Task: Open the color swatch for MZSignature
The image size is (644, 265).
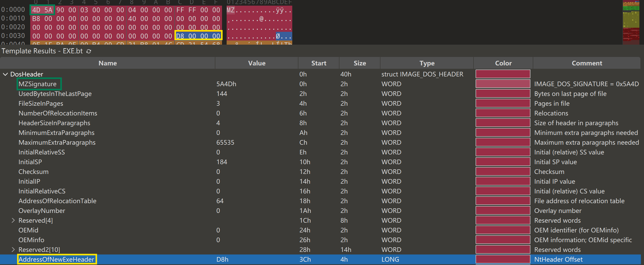Action: pos(503,84)
